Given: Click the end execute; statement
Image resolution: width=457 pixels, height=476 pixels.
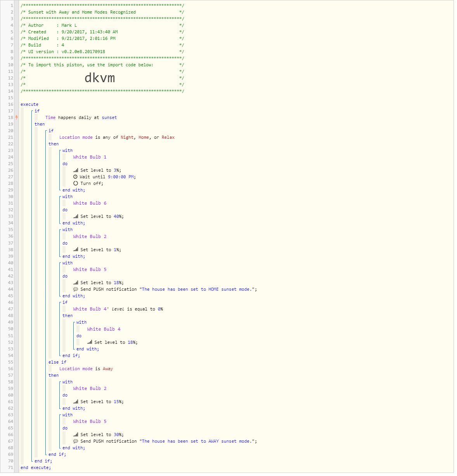Looking at the screenshot, I should pos(36,467).
